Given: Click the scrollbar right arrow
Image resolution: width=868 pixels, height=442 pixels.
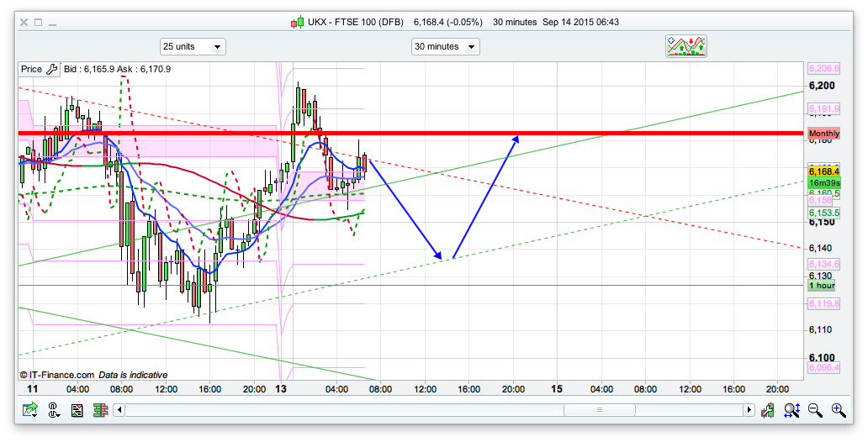Looking at the screenshot, I should click(749, 410).
